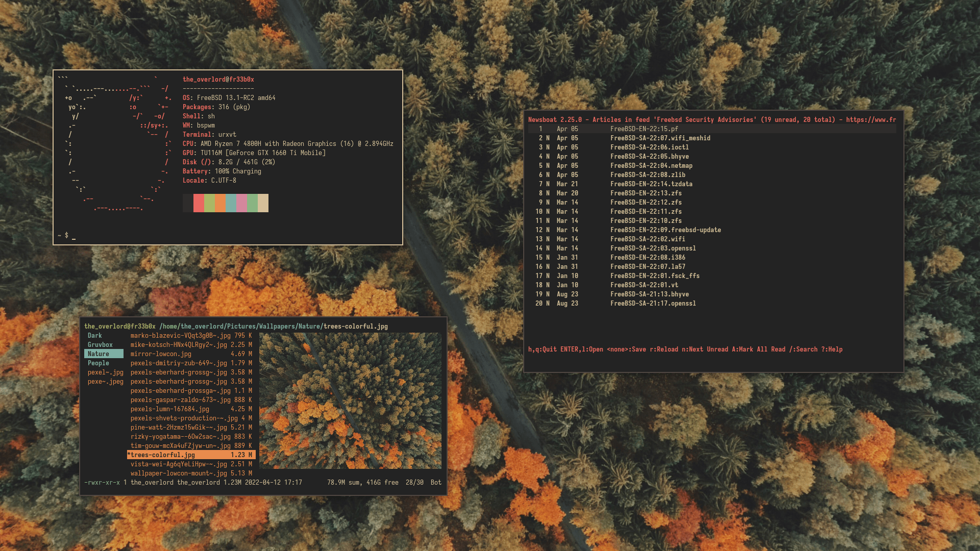
Task: Click the A:Mark All Read hint
Action: (758, 349)
